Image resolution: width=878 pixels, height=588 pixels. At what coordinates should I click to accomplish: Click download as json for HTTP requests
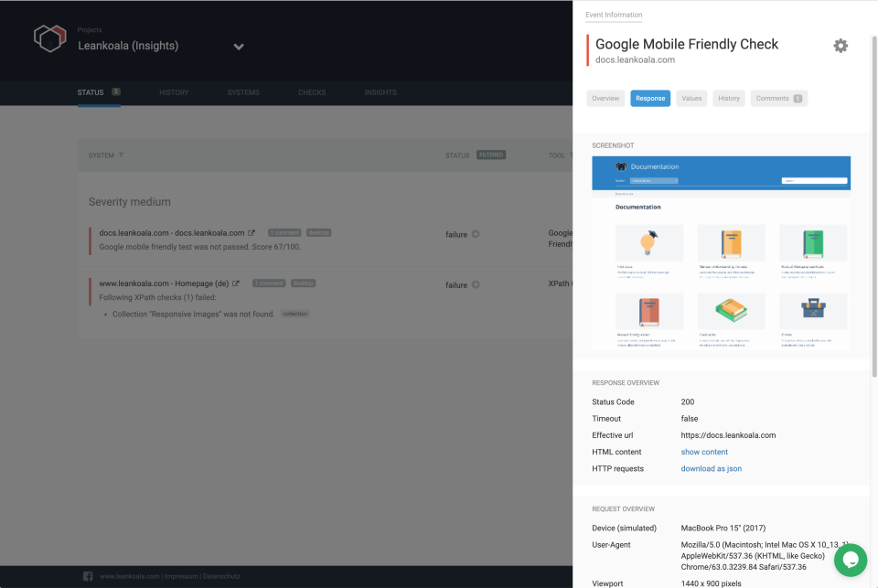pyautogui.click(x=712, y=468)
